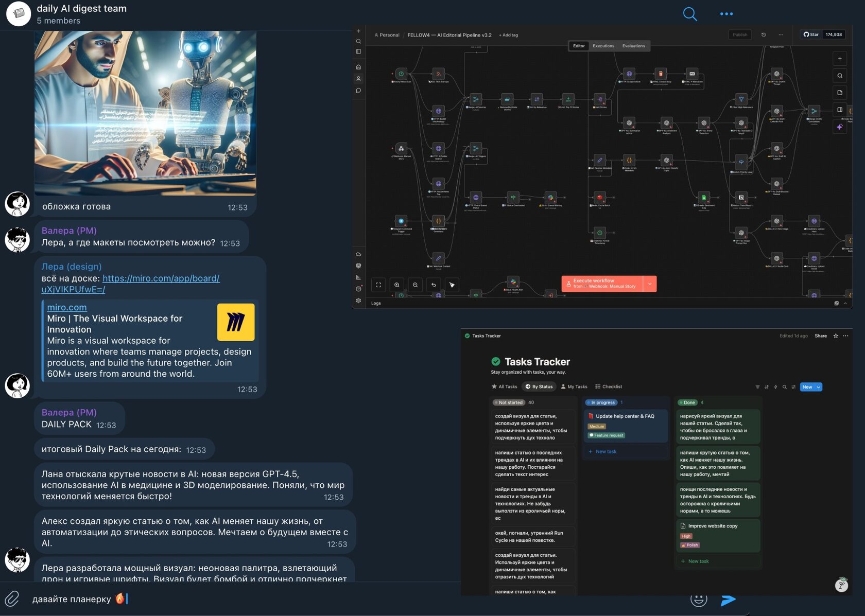
Task: Click Share in the Tasks Tracker header
Action: (x=821, y=336)
